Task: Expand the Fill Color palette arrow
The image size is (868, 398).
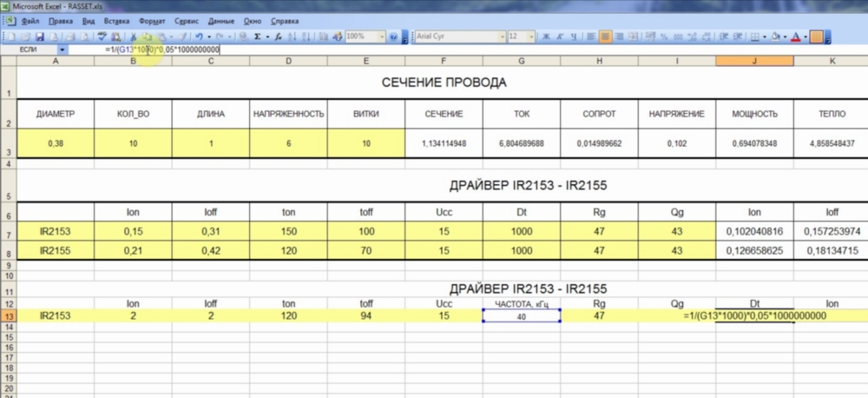Action: click(785, 36)
